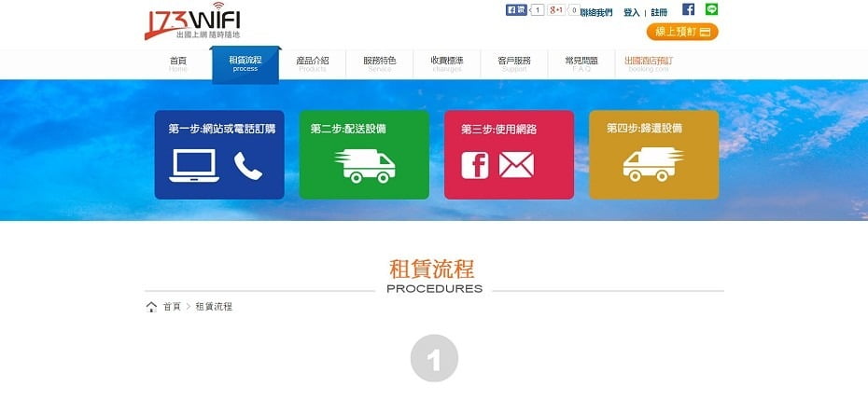Viewport: 868px width, 400px height.
Task: Open the 收費標準 menu item
Action: coord(446,63)
